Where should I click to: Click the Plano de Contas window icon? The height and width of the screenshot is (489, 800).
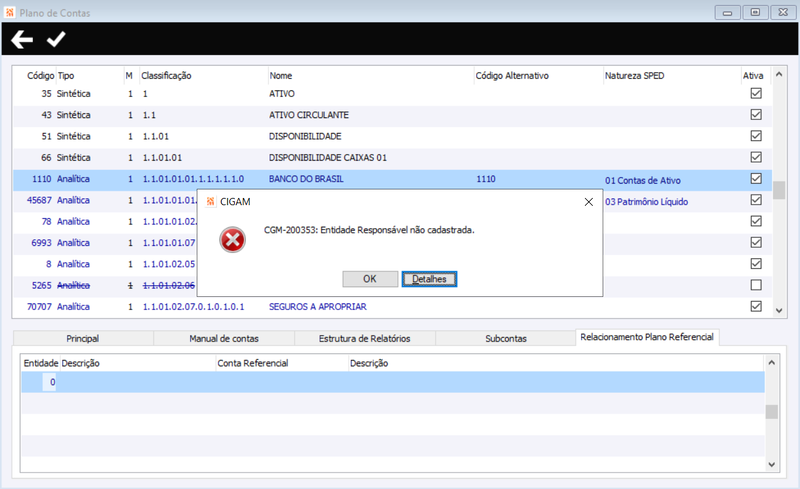tap(10, 12)
